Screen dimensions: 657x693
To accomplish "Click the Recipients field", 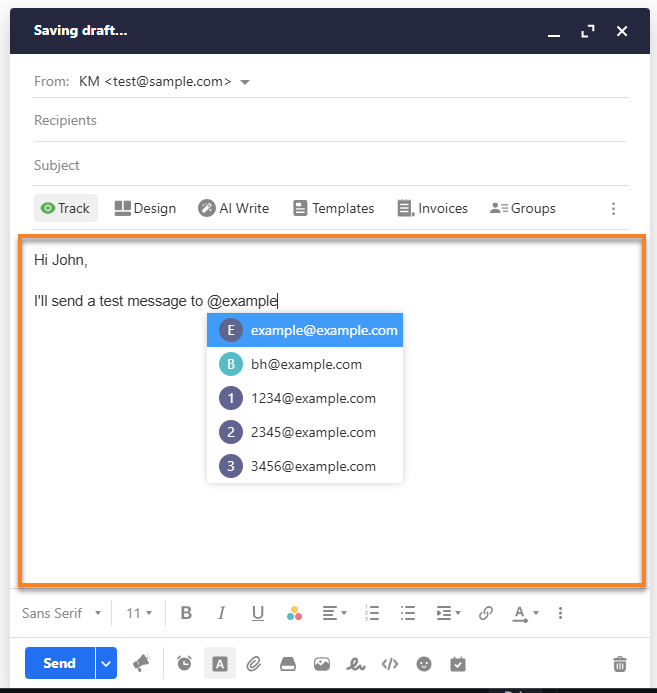I will 330,120.
